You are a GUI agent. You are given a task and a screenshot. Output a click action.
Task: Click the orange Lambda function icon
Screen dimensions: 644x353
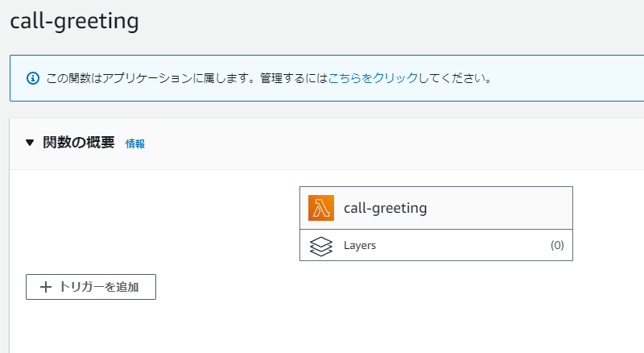pyautogui.click(x=320, y=208)
